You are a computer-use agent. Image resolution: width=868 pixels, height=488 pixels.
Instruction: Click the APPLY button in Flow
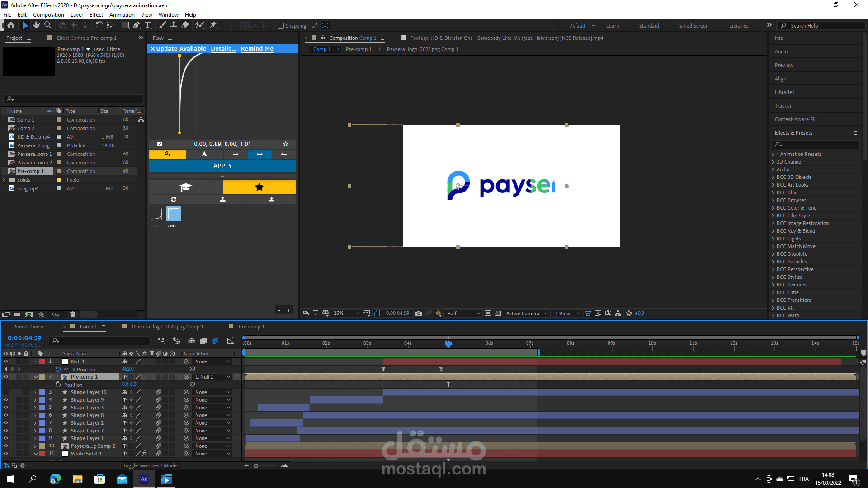coord(222,166)
